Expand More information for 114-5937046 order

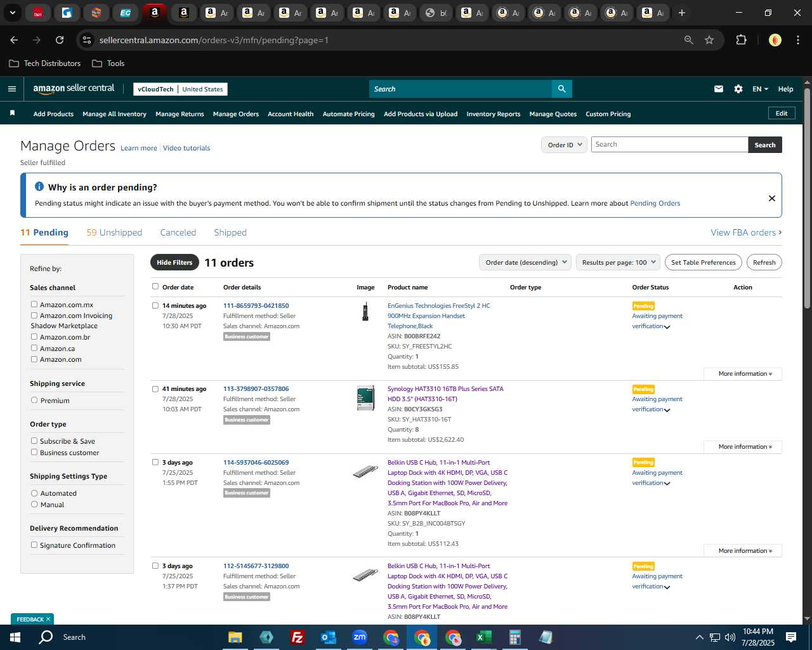click(x=743, y=551)
